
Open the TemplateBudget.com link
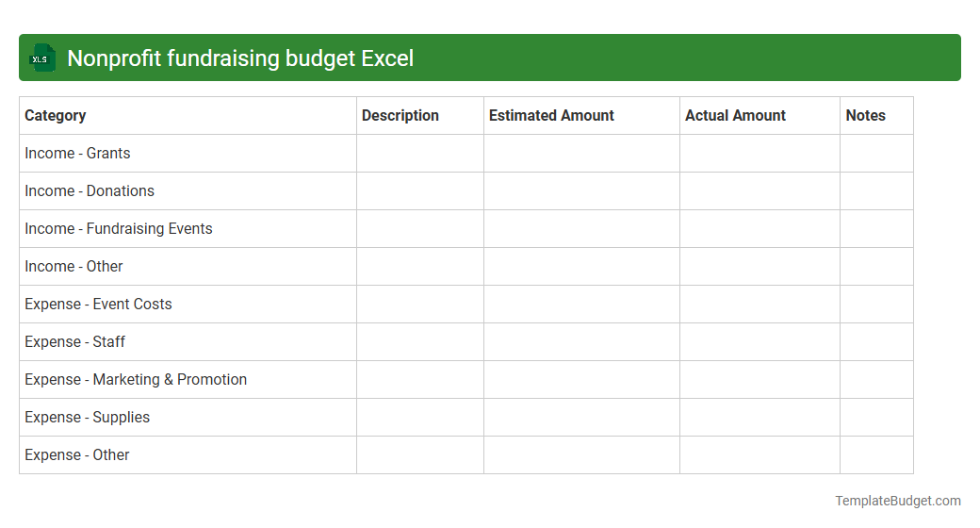(898, 501)
